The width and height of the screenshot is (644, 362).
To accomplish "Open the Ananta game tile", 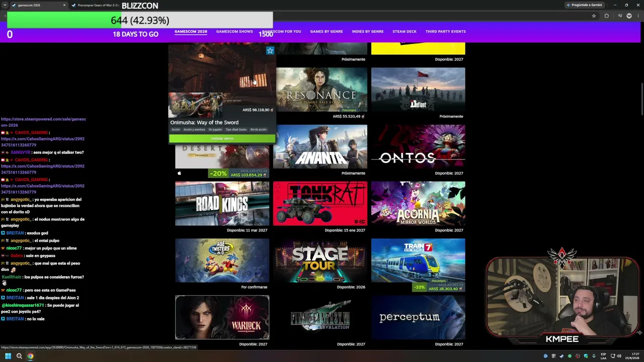I will [320, 147].
